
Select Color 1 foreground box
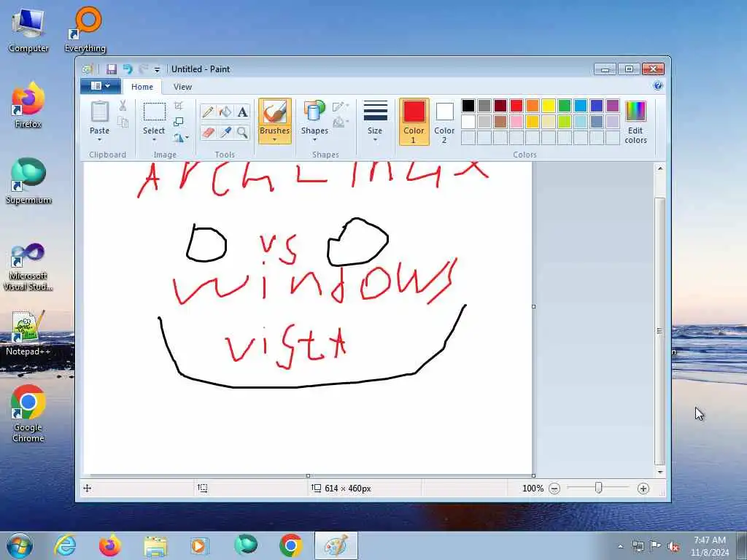pyautogui.click(x=414, y=122)
